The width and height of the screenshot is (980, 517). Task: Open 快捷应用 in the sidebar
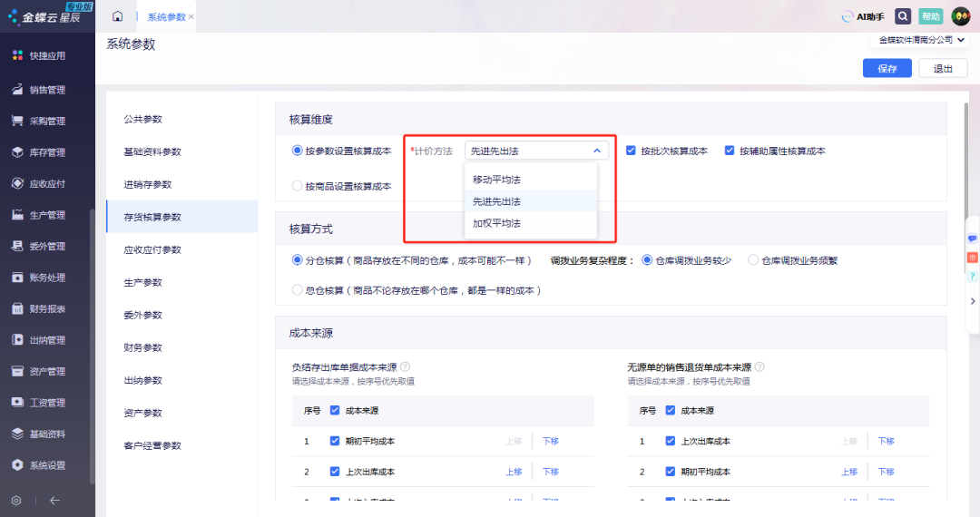coord(47,55)
